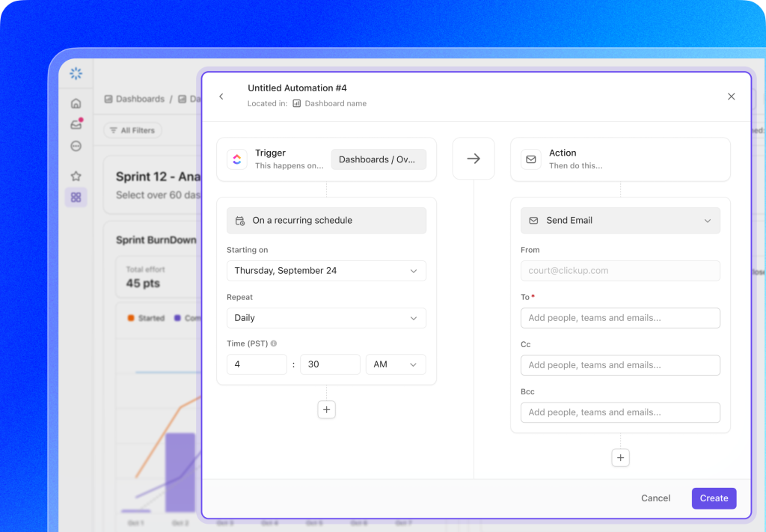This screenshot has height=532, width=766.
Task: Select the Dashboards grid icon in sidebar
Action: pos(76,198)
